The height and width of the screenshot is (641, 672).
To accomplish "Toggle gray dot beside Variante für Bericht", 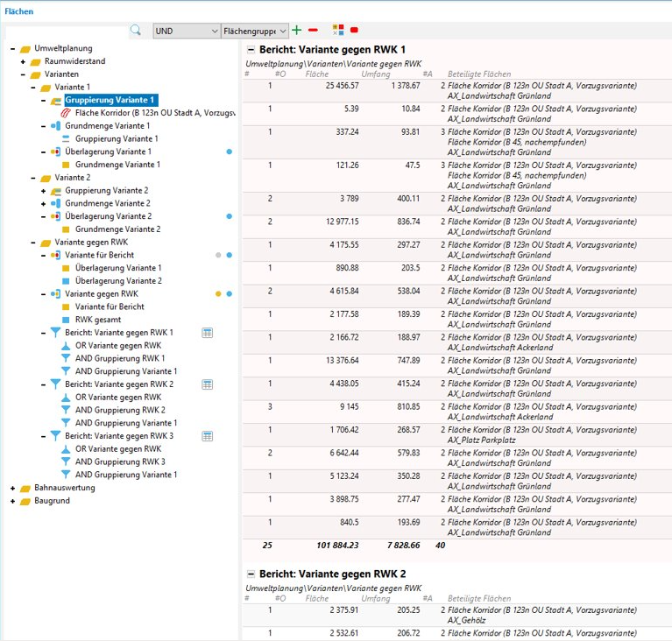I will [x=218, y=255].
